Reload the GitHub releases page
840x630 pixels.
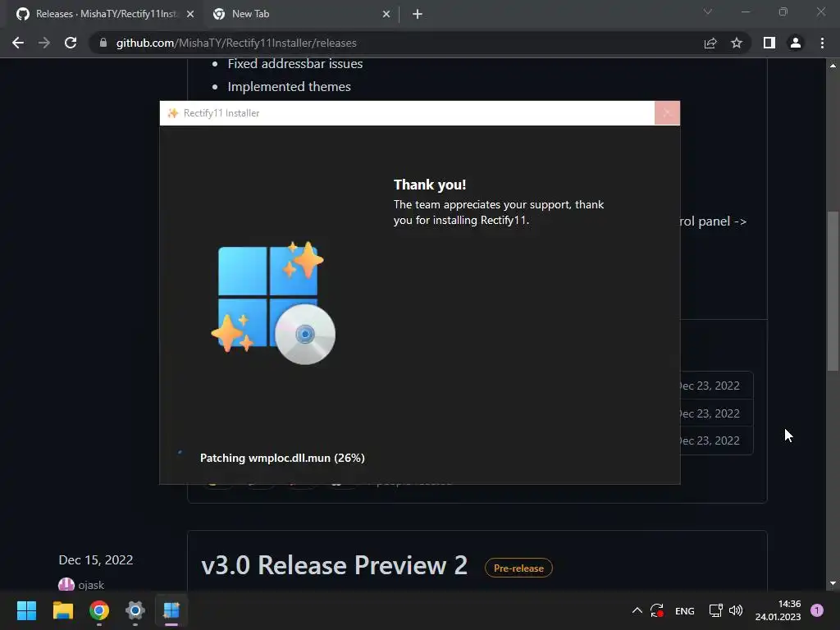point(71,43)
